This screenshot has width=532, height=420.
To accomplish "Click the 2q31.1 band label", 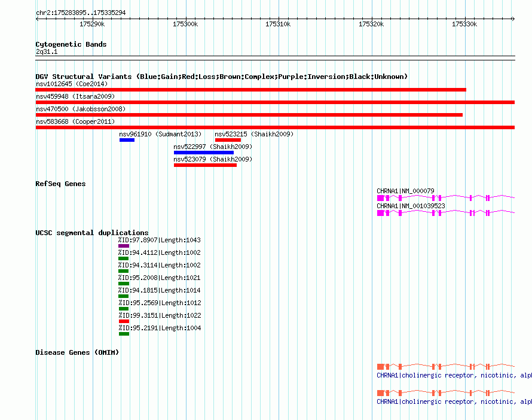I will pyautogui.click(x=47, y=51).
